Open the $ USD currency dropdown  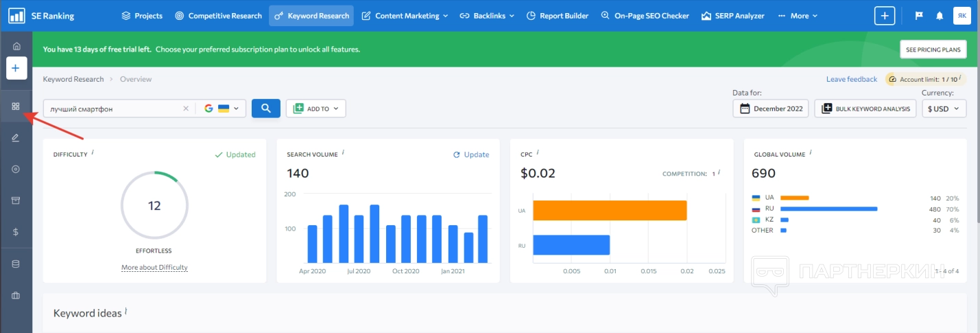tap(944, 108)
